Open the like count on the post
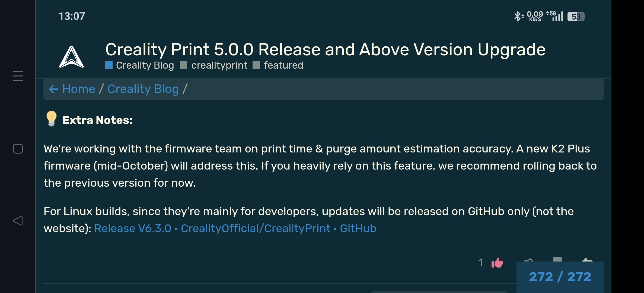The width and height of the screenshot is (644, 293). (481, 263)
